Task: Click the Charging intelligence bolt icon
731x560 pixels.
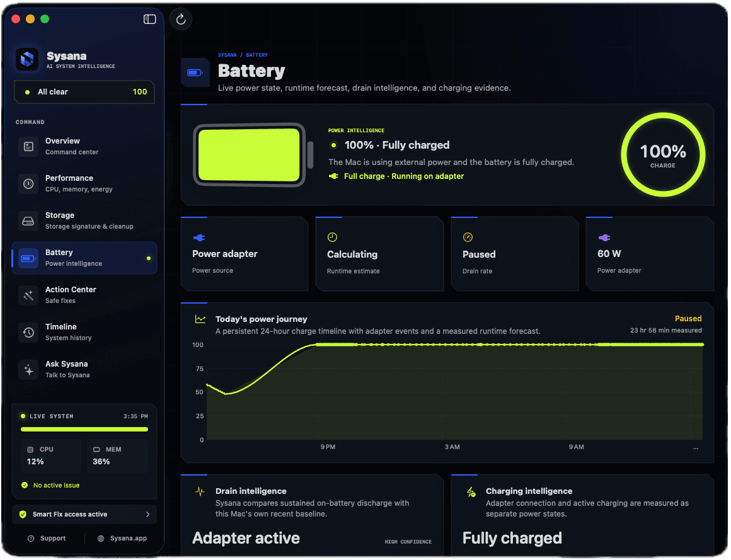Action: point(471,493)
